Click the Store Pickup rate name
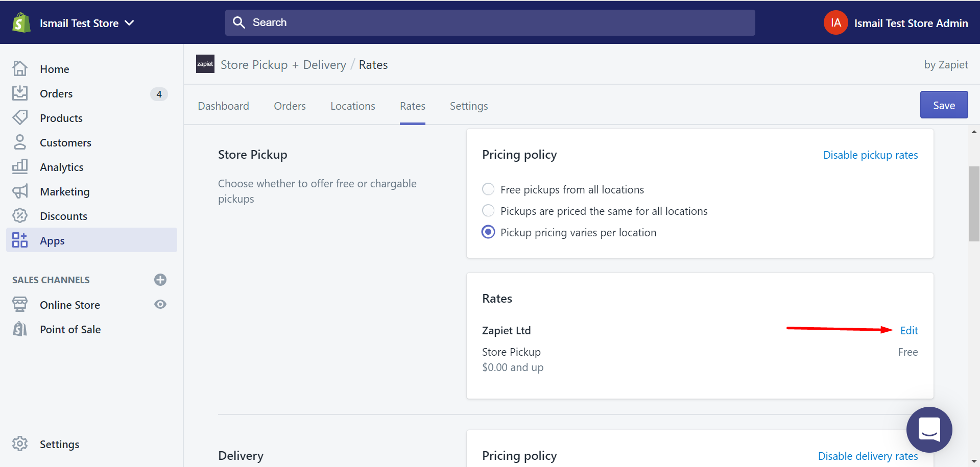This screenshot has height=467, width=980. [x=511, y=352]
